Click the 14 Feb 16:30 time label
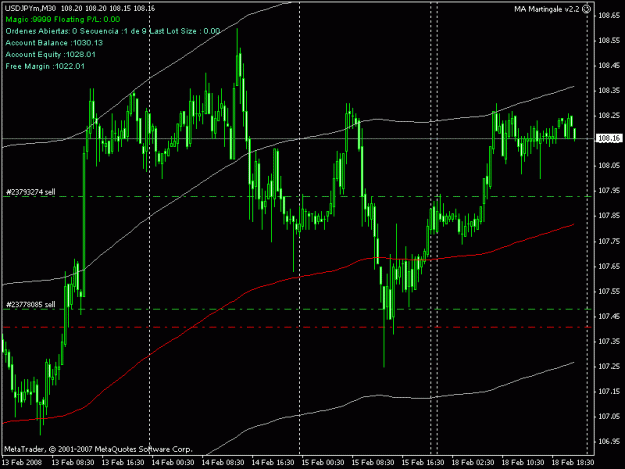The width and height of the screenshot is (625, 469). 273,462
